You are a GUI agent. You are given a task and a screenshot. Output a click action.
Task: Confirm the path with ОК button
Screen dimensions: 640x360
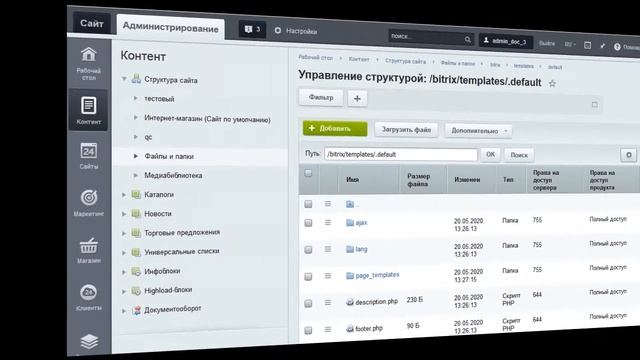(x=490, y=154)
